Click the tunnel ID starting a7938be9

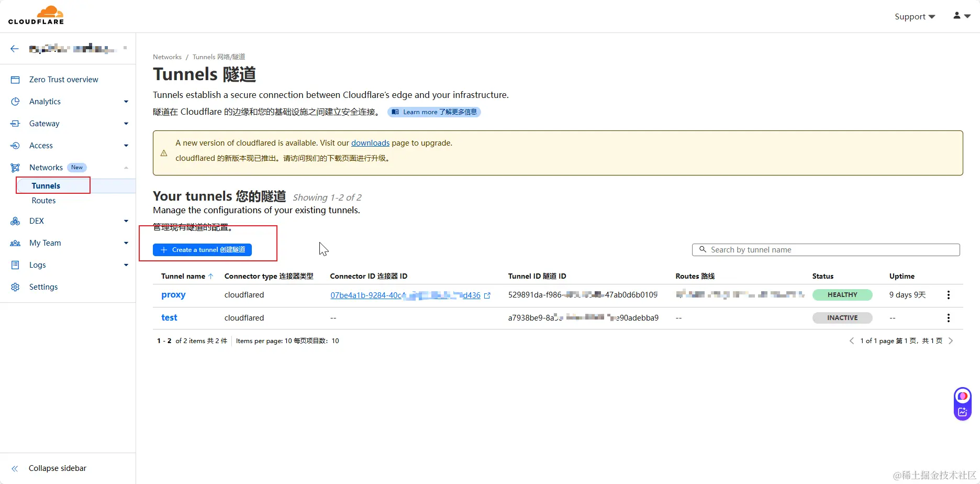coord(583,318)
